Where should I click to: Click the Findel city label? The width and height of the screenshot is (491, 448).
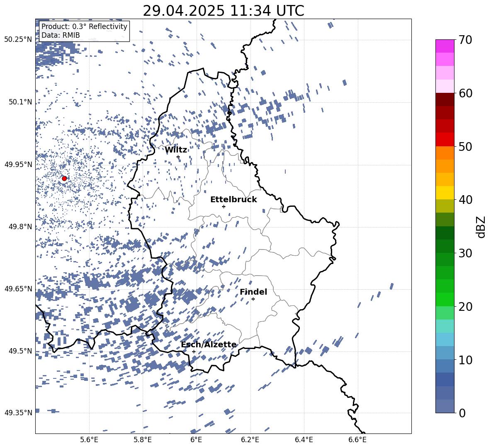[253, 292]
